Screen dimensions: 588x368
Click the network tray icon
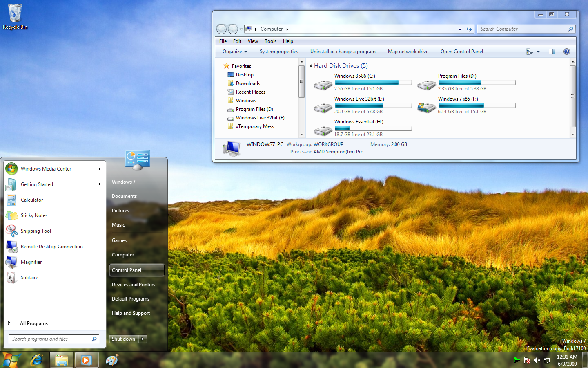tap(547, 360)
